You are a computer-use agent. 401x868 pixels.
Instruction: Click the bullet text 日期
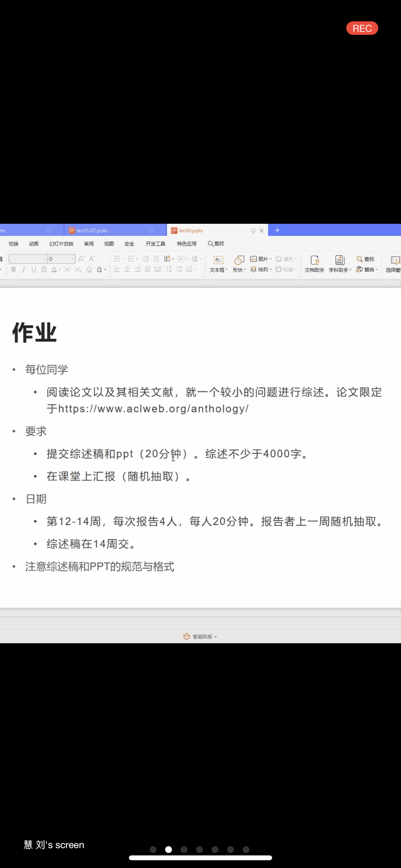[x=36, y=499]
